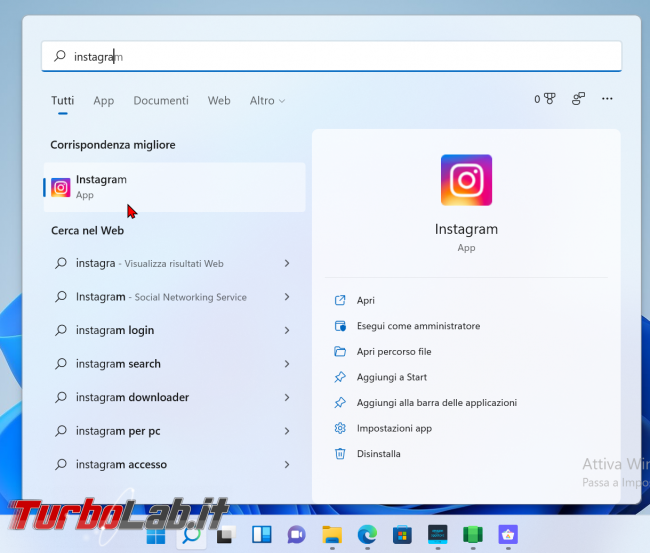The image size is (650, 553).
Task: Switch to the App filter tab
Action: [x=104, y=101]
